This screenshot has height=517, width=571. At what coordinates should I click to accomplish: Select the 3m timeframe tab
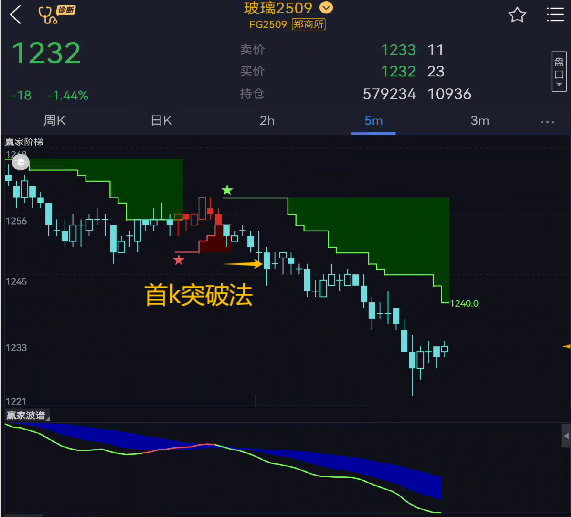480,121
